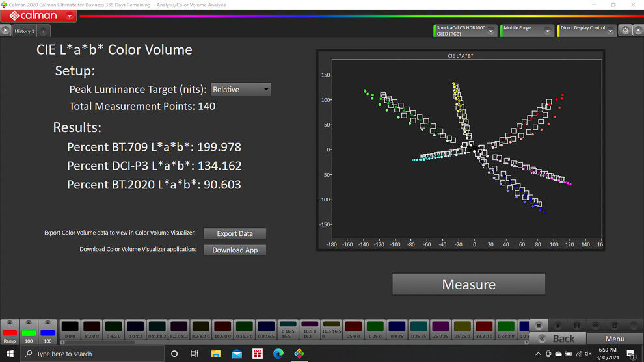Select the 16.5 0 16.5 patch

pyautogui.click(x=310, y=330)
